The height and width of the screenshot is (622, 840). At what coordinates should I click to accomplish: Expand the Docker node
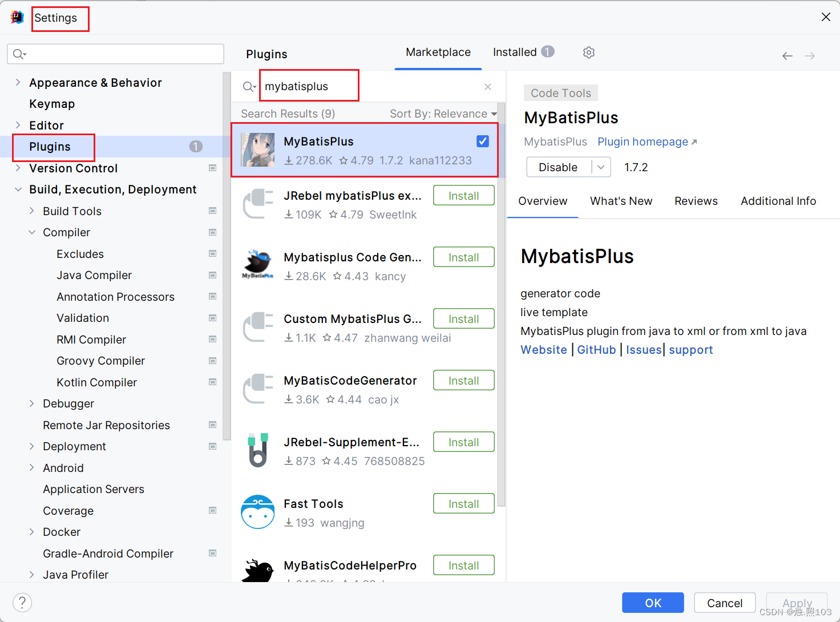tap(31, 532)
